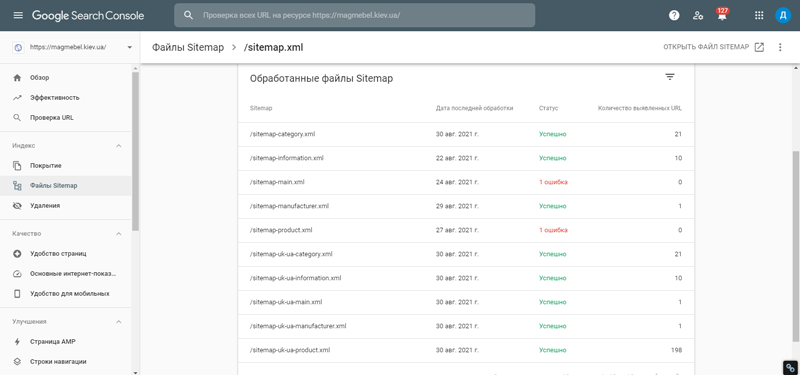
Task: Focus the URL inspection search field
Action: [355, 15]
